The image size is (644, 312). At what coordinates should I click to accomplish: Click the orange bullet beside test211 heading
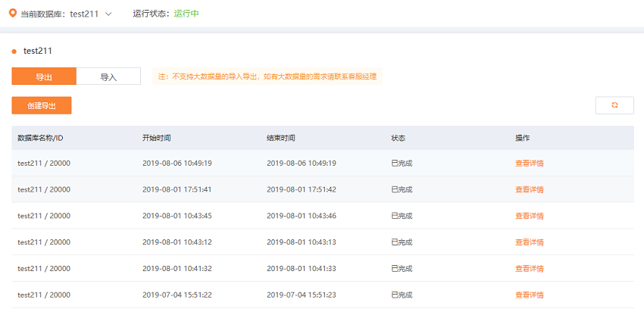tap(14, 51)
